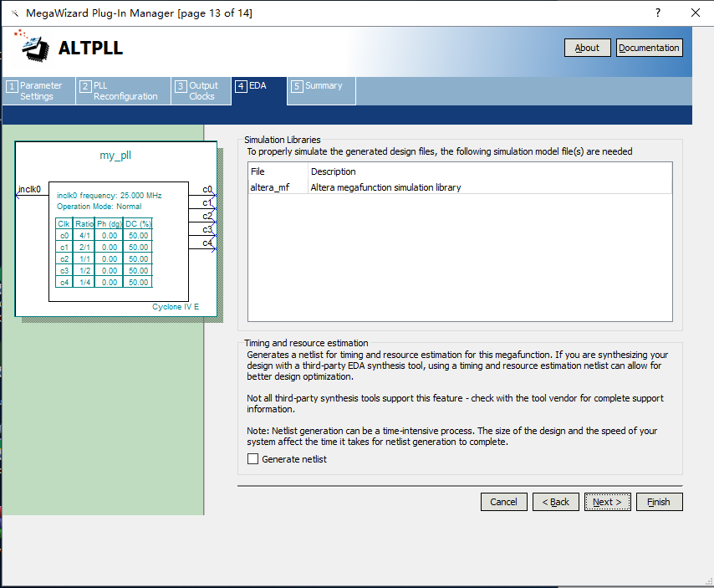This screenshot has height=588, width=714.
Task: Enable the Generate netlist checkbox
Action: pos(253,459)
